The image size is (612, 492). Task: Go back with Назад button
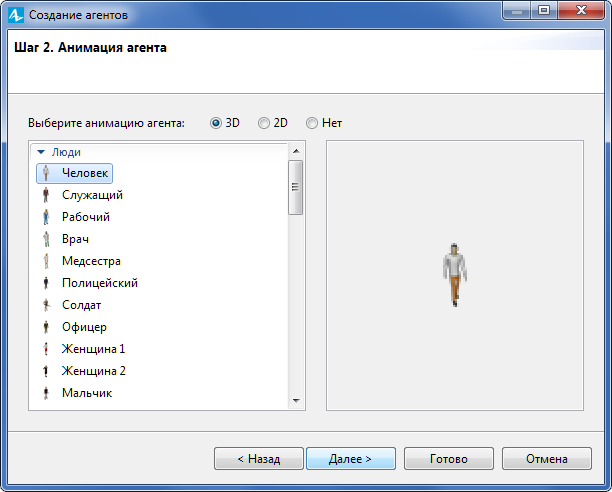pyautogui.click(x=259, y=458)
